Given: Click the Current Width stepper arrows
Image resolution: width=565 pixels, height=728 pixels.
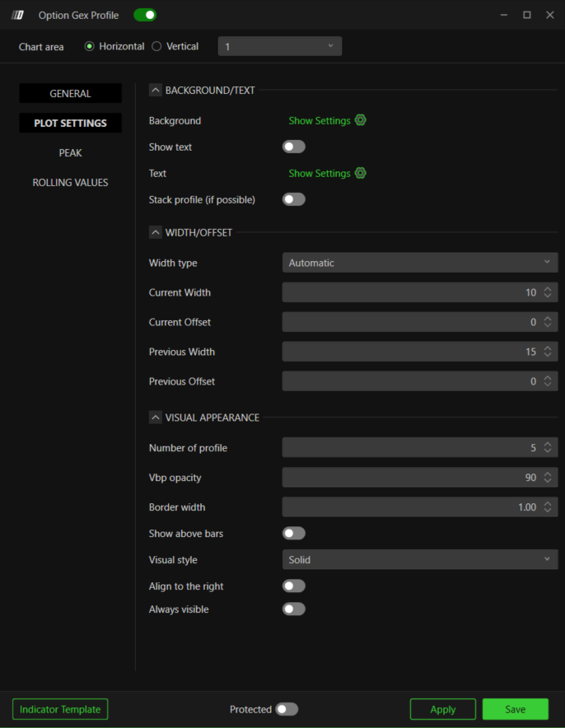Looking at the screenshot, I should [x=548, y=292].
